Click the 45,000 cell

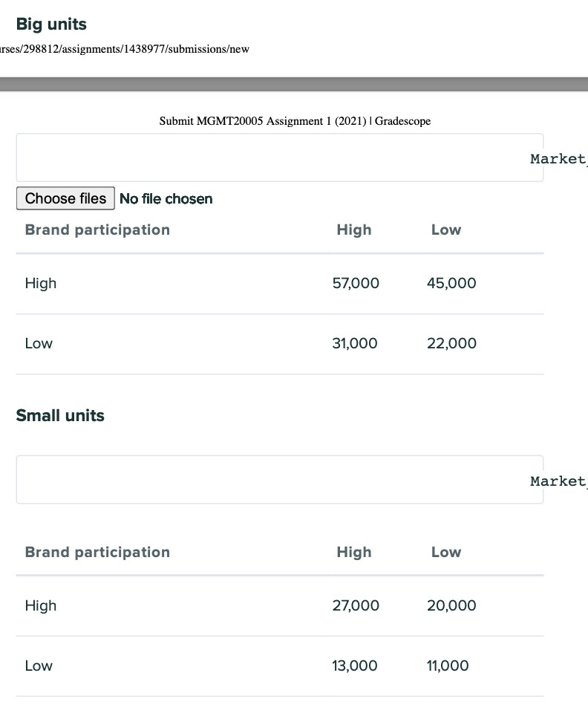click(451, 283)
